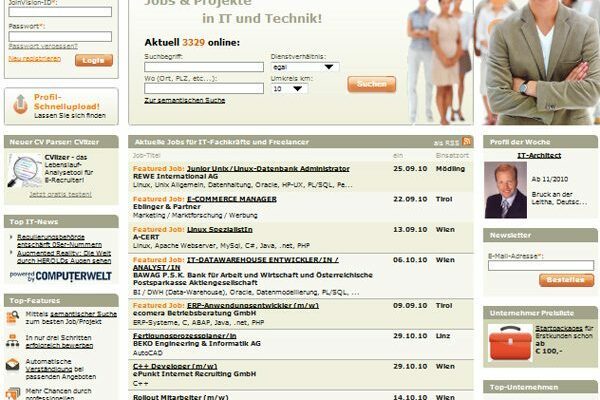Image resolution: width=600 pixels, height=400 pixels.
Task: Click the CVlizer magnifier image
Action: coord(24,171)
